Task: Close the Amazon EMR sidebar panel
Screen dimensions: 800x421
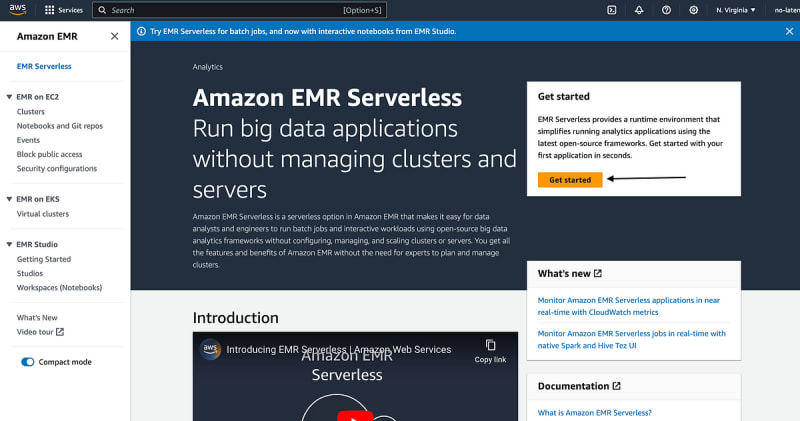Action: click(114, 36)
